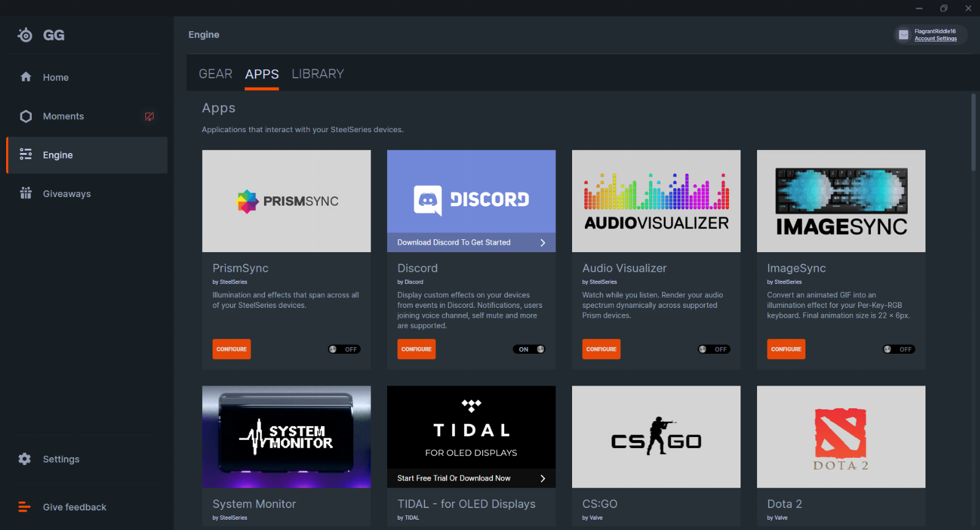Click the 'by Valve' text under CS:GO
This screenshot has width=980, height=530.
tap(592, 518)
